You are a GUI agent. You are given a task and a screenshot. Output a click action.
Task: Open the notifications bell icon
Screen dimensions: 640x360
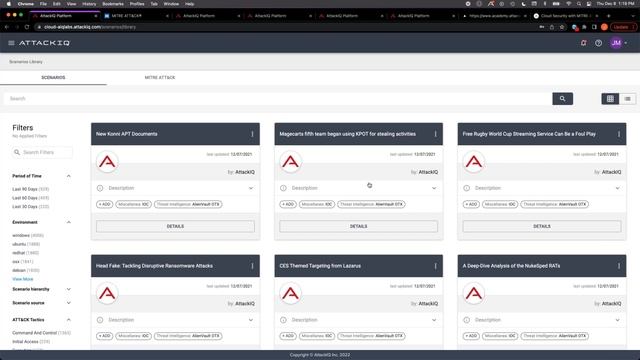(x=583, y=43)
